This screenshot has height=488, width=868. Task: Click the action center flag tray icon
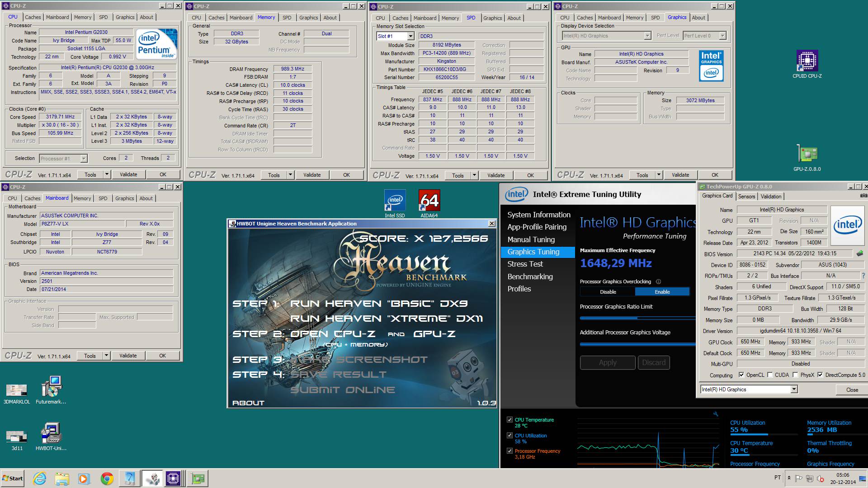coord(799,478)
